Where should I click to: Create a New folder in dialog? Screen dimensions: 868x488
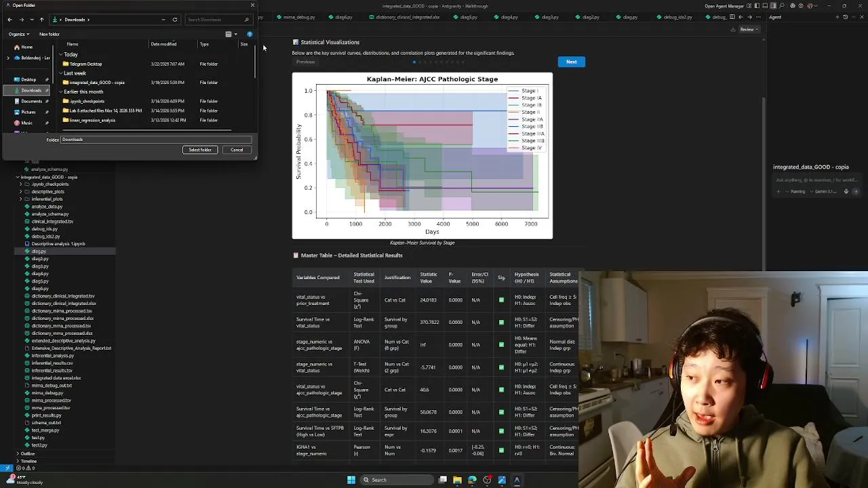(50, 34)
